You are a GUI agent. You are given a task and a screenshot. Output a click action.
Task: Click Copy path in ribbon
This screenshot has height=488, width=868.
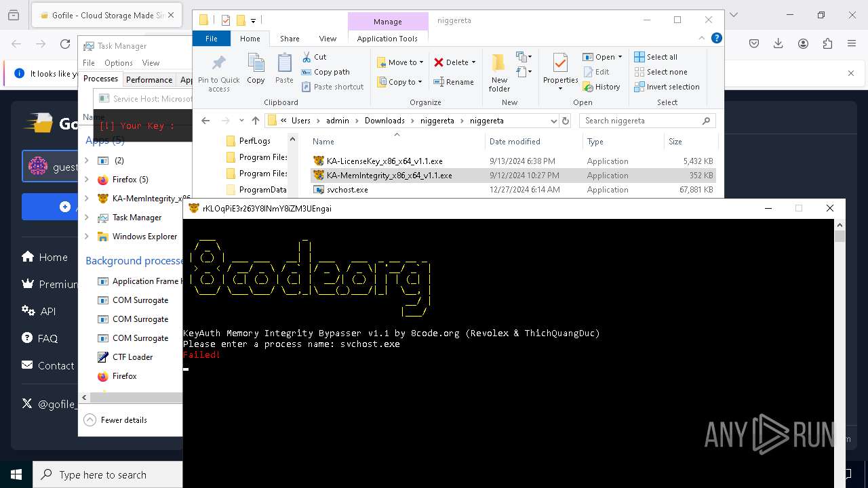(x=325, y=72)
